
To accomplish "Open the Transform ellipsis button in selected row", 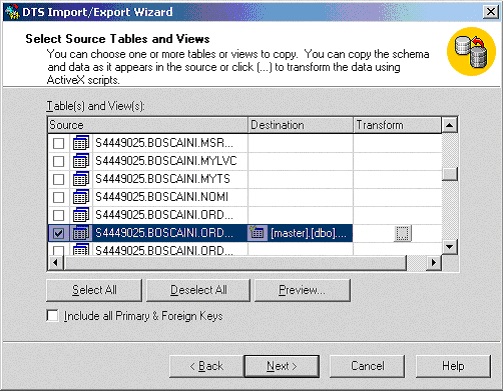I will 403,233.
